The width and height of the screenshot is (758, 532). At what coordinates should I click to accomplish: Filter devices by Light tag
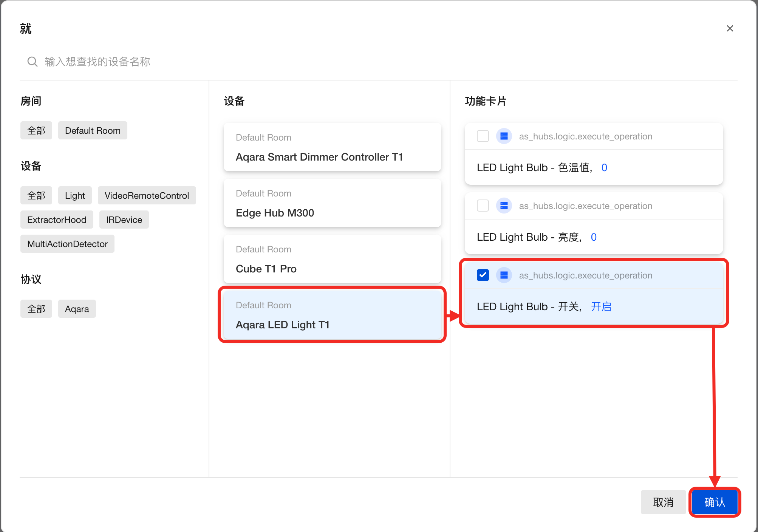[x=75, y=195]
